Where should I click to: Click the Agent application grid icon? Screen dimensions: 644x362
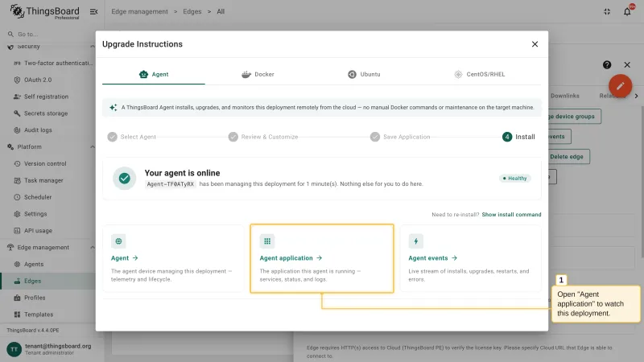[x=267, y=241]
